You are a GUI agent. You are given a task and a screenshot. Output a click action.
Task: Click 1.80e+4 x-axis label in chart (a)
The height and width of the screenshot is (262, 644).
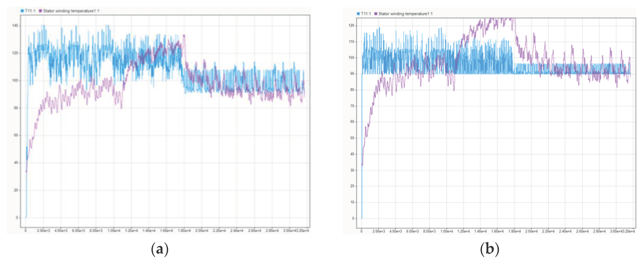pyautogui.click(x=184, y=231)
